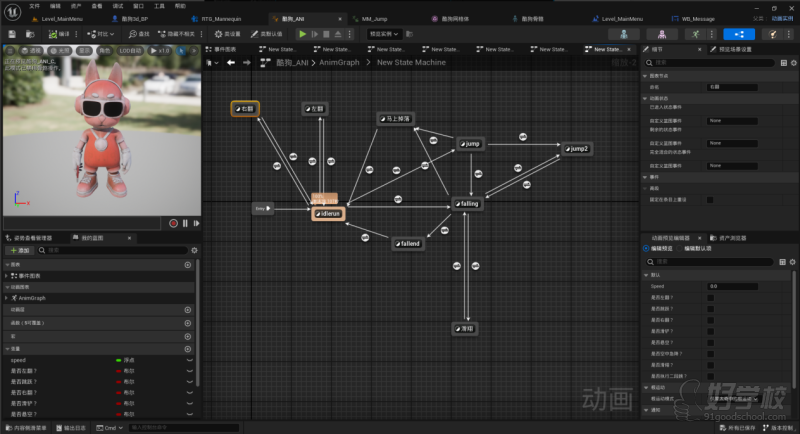800x434 pixels.
Task: Click the record button under the preview viewport
Action: coord(173,223)
